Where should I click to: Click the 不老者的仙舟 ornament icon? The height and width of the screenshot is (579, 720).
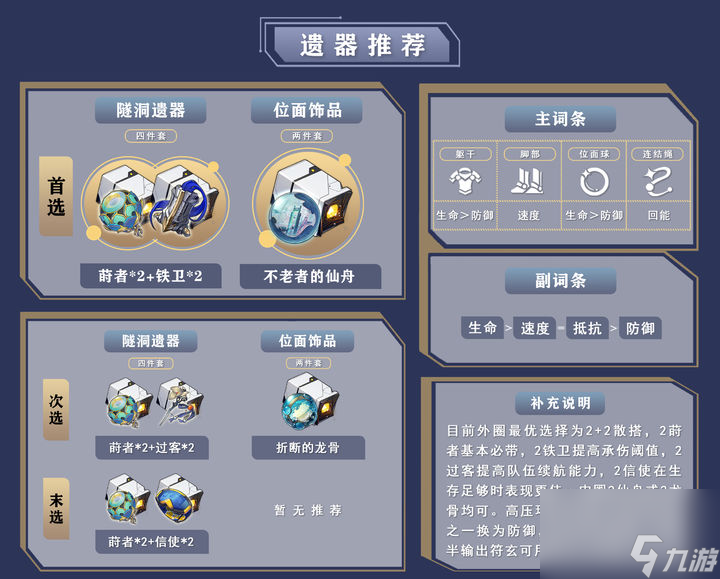tap(308, 203)
